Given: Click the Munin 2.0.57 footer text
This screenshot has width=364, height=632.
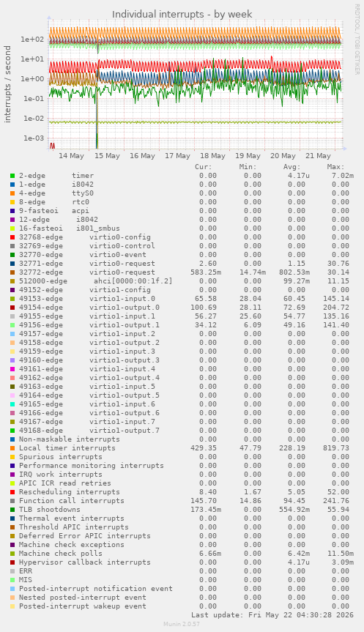Looking at the screenshot, I should [x=182, y=624].
